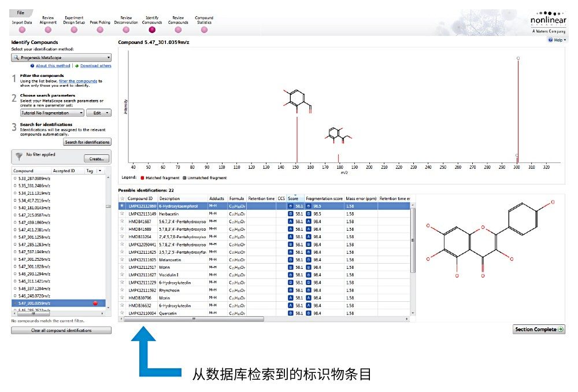Expand the Progenesis MetaScope method dropdown
This screenshot has height=392, width=578.
coord(109,58)
